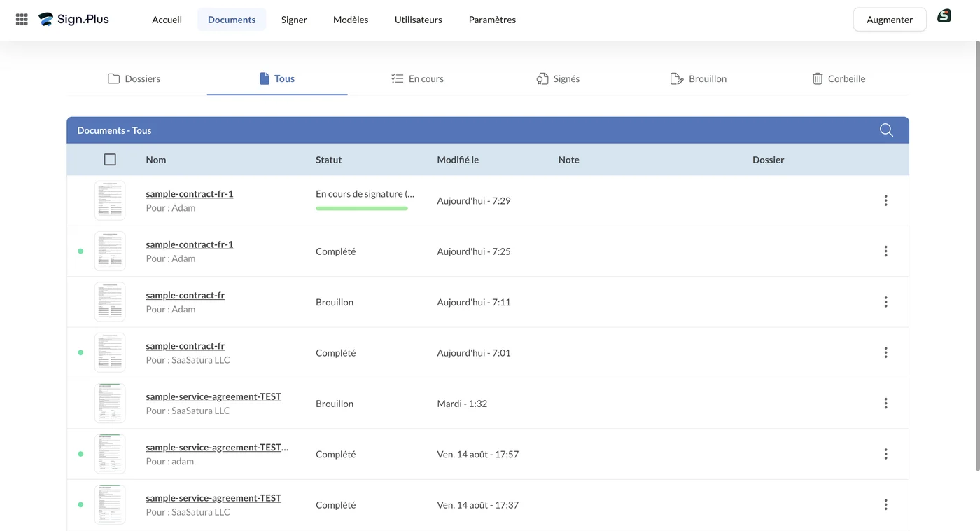Viewport: 980px width, 531px height.
Task: Click Brouillon status of Mardi document
Action: [335, 404]
